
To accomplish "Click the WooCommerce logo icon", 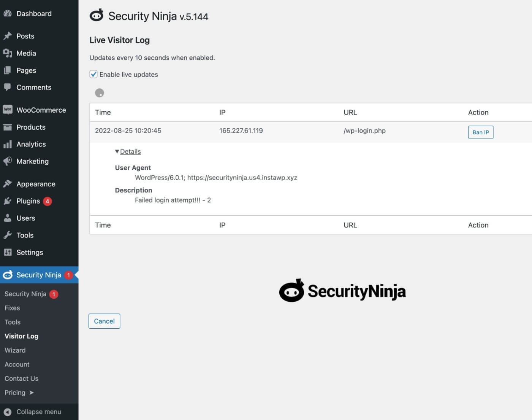I will (x=8, y=110).
